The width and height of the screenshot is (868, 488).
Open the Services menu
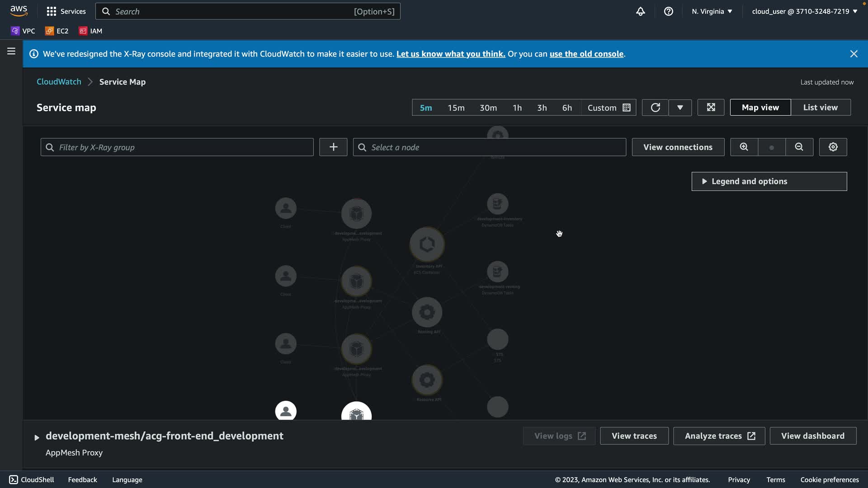(66, 11)
